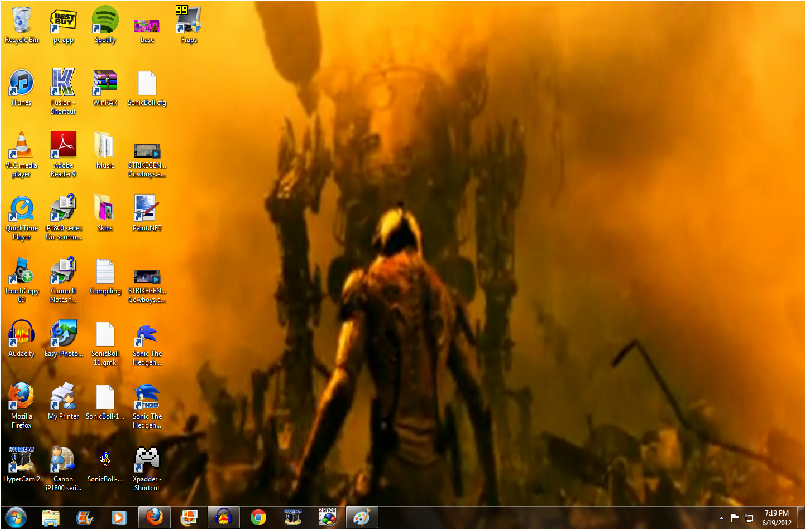Open the Music folder on the desktop
Image resolution: width=805 pixels, height=529 pixels.
105,150
